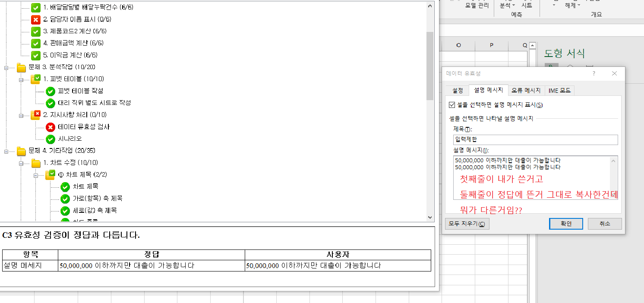Click the green check icon for 이익금 계산
Viewport: 644px width, 303px height.
36,55
